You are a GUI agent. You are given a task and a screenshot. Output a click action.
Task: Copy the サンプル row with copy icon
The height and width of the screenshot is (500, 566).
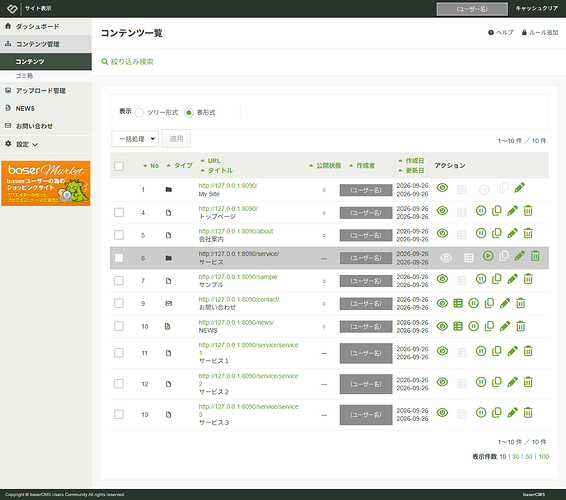[497, 279]
